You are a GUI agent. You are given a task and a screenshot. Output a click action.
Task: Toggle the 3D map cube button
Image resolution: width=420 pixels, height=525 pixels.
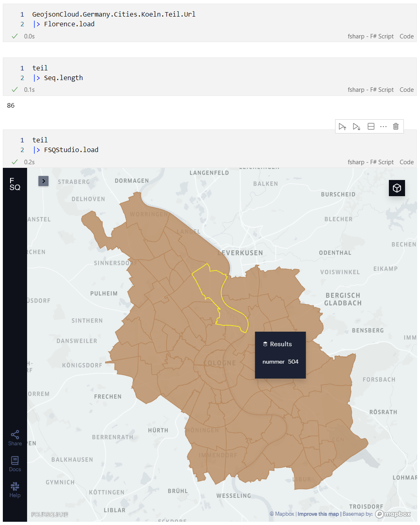coord(397,188)
